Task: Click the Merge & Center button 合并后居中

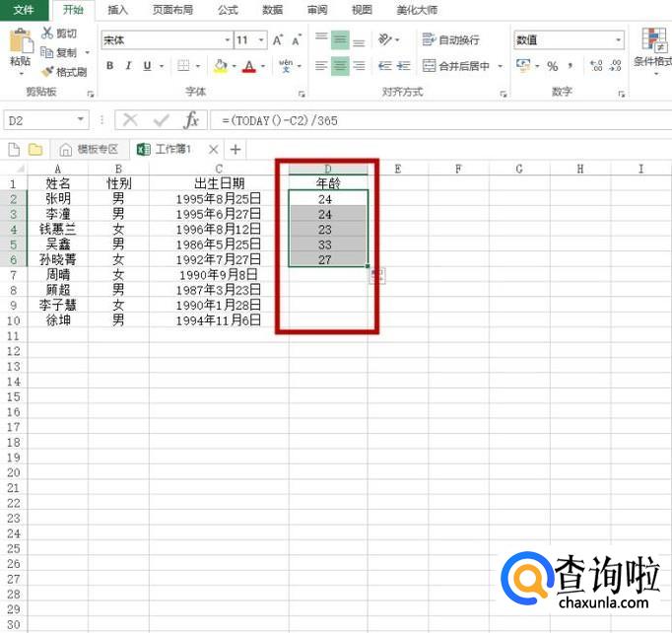Action: tap(456, 66)
